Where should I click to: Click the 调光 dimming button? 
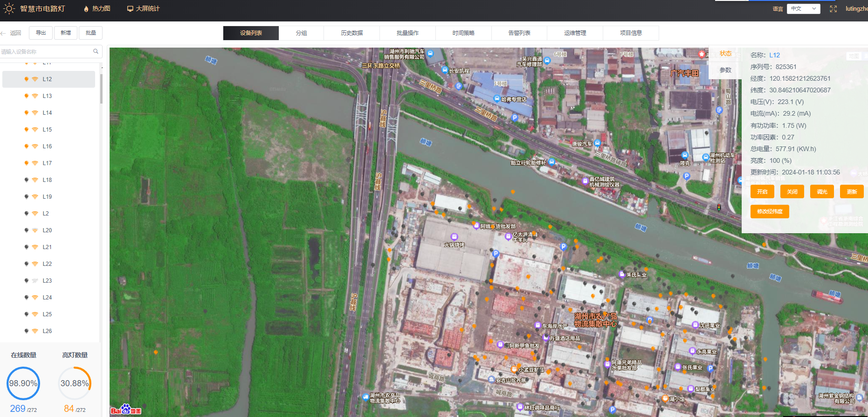[822, 192]
